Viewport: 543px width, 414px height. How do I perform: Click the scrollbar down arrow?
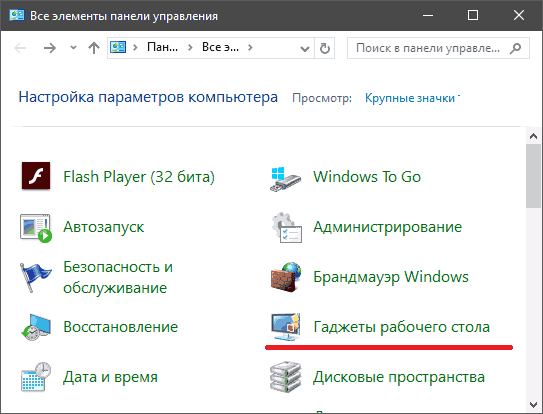[x=534, y=404]
